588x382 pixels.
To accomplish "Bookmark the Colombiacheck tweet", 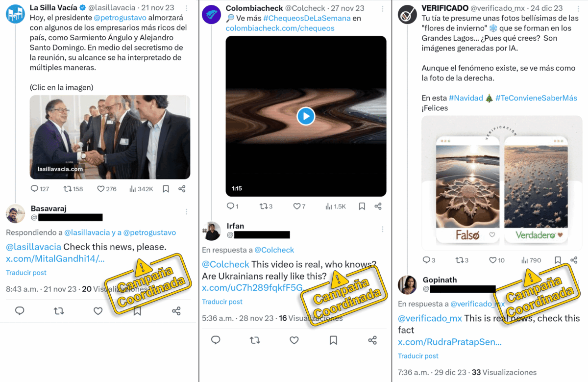I will pyautogui.click(x=362, y=206).
